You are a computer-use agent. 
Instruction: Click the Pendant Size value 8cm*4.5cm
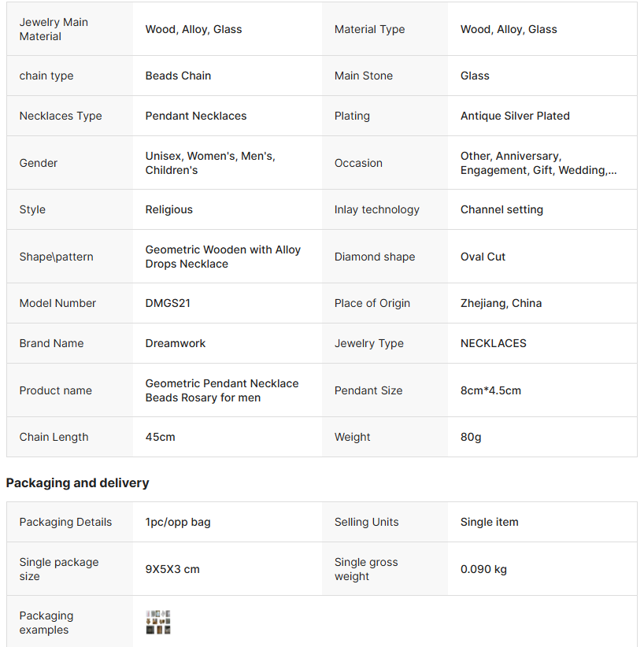tap(490, 390)
